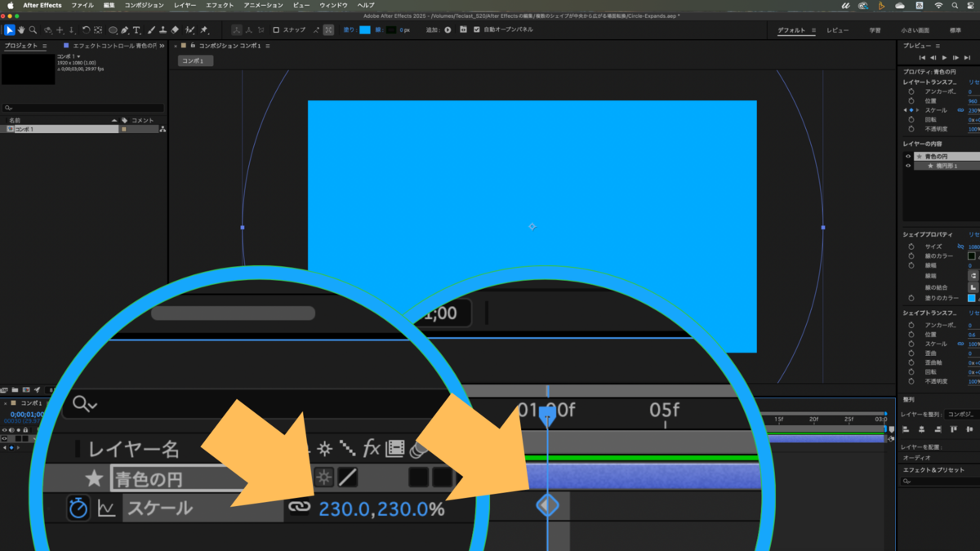The height and width of the screenshot is (551, 980).
Task: Open the エフェクト menu
Action: tap(220, 5)
